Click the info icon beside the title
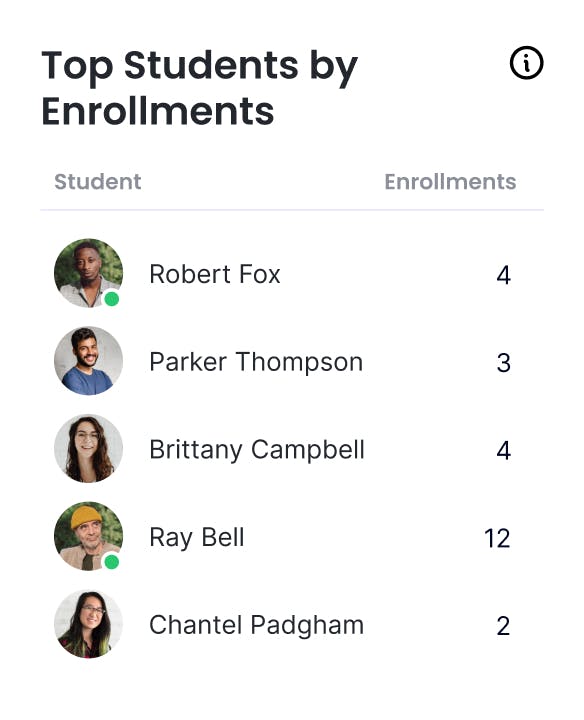584x720 pixels. tap(526, 63)
